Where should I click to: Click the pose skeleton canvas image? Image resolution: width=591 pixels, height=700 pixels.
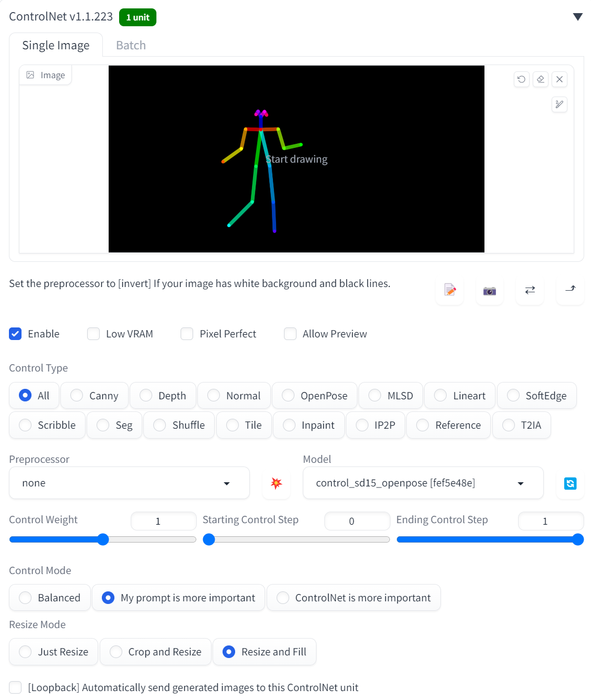[297, 159]
